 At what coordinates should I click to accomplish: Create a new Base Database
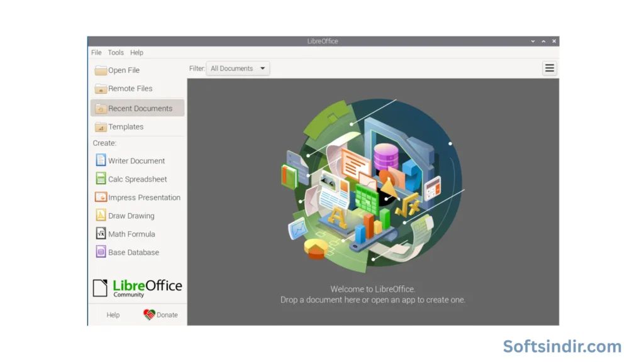[133, 251]
